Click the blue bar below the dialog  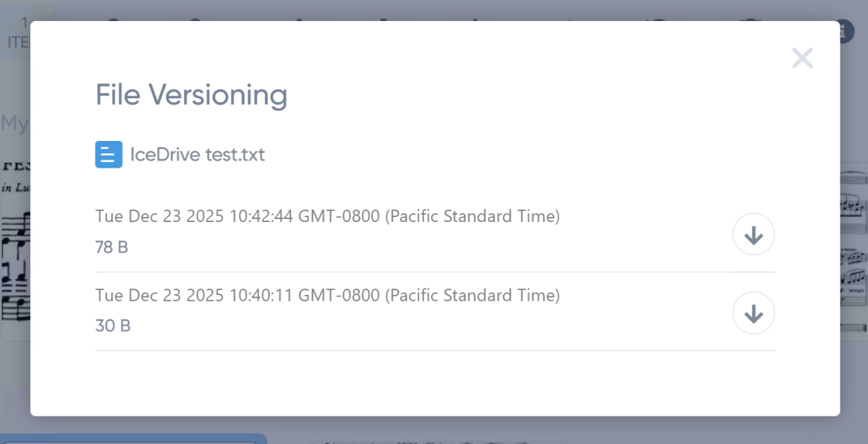[130, 438]
